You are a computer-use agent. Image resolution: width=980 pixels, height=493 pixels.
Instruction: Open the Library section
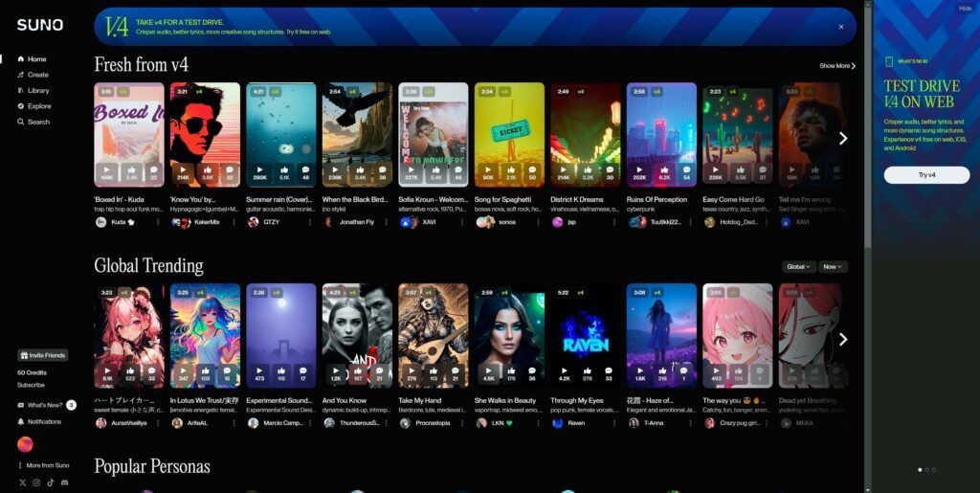33,91
